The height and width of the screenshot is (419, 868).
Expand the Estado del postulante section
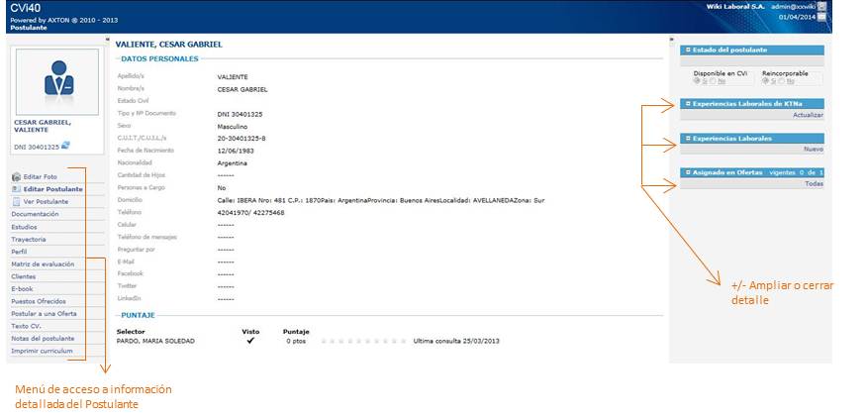pos(687,50)
